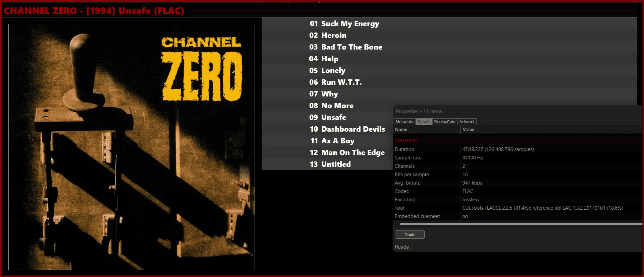
Task: Click the lossless encoding value
Action: tap(471, 200)
